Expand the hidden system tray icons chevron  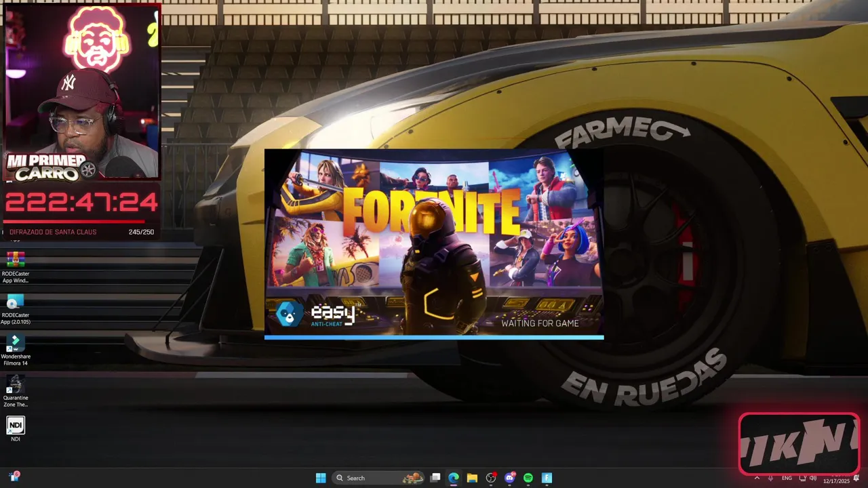[x=757, y=478]
